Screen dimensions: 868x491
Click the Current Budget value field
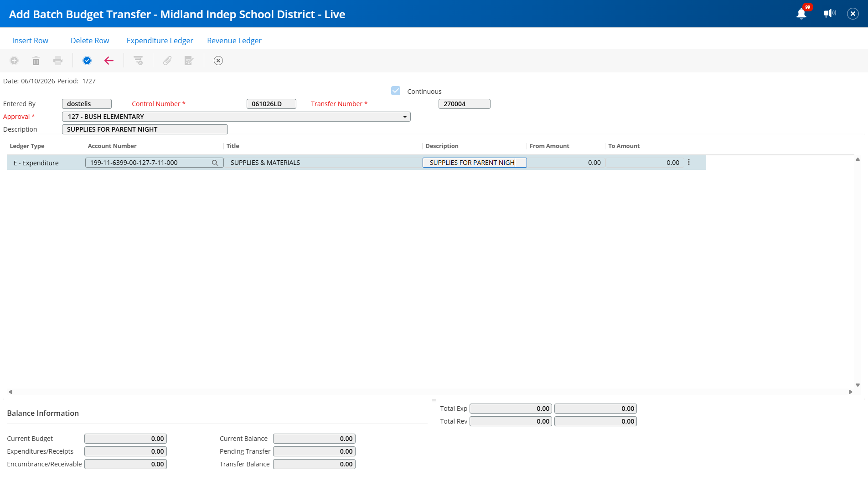125,439
